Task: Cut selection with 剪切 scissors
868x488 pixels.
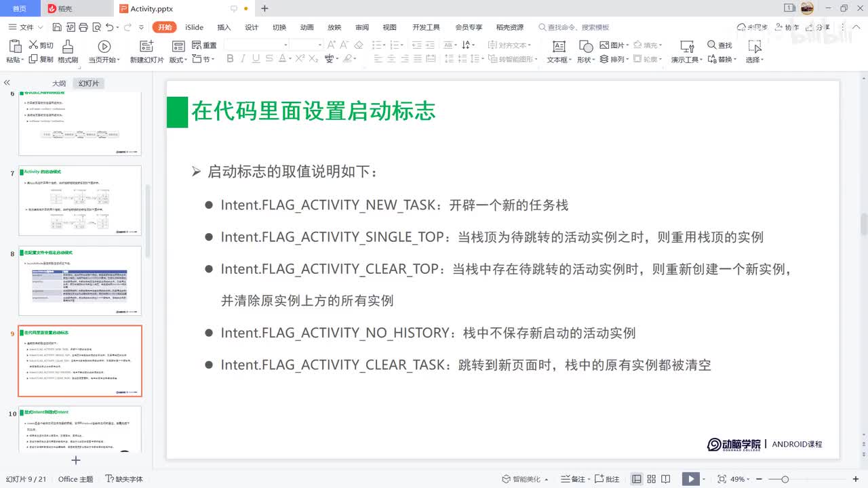Action: pyautogui.click(x=41, y=45)
